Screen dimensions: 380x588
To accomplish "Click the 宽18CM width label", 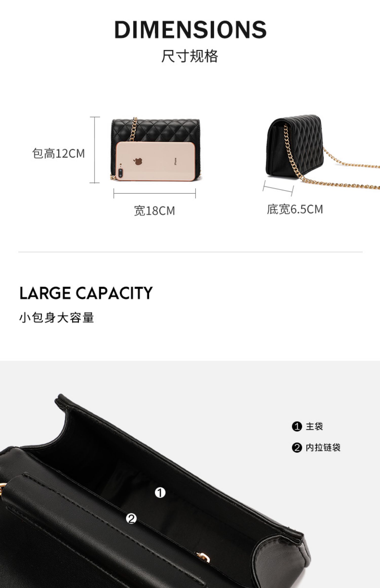I will (155, 211).
